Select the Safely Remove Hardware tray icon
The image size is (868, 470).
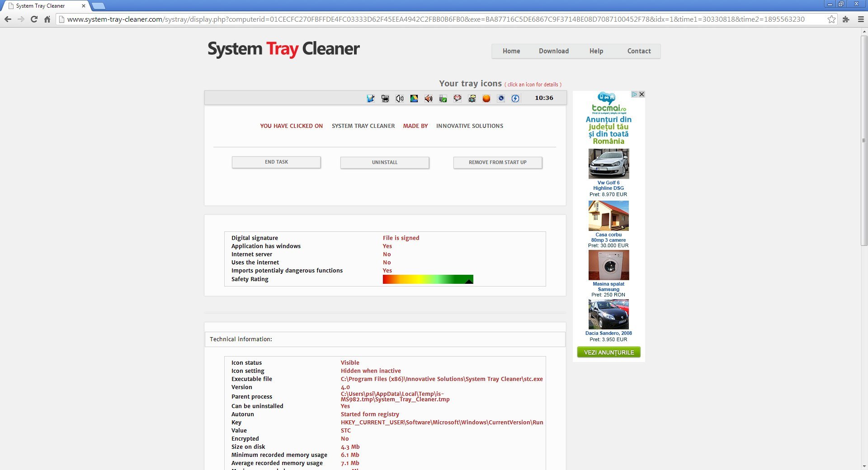pos(443,98)
